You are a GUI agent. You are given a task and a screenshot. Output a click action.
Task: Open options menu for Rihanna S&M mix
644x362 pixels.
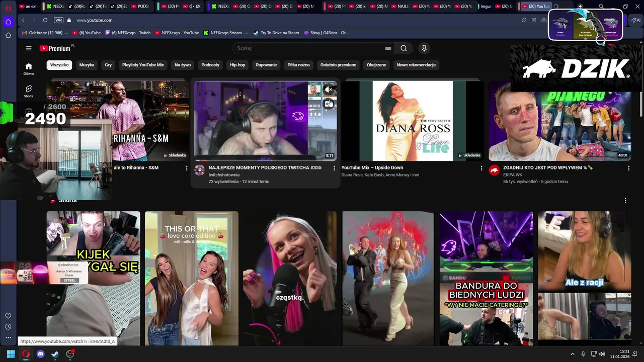pos(187,168)
